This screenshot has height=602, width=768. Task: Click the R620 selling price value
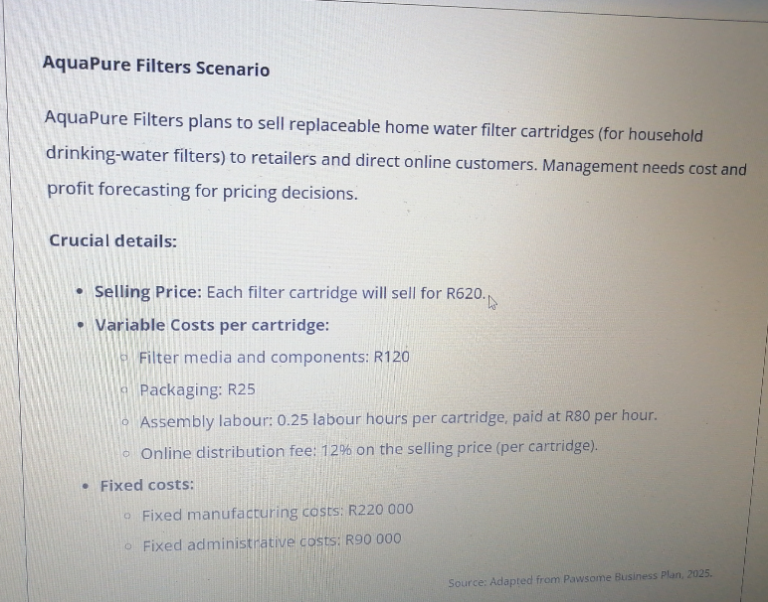tap(465, 293)
